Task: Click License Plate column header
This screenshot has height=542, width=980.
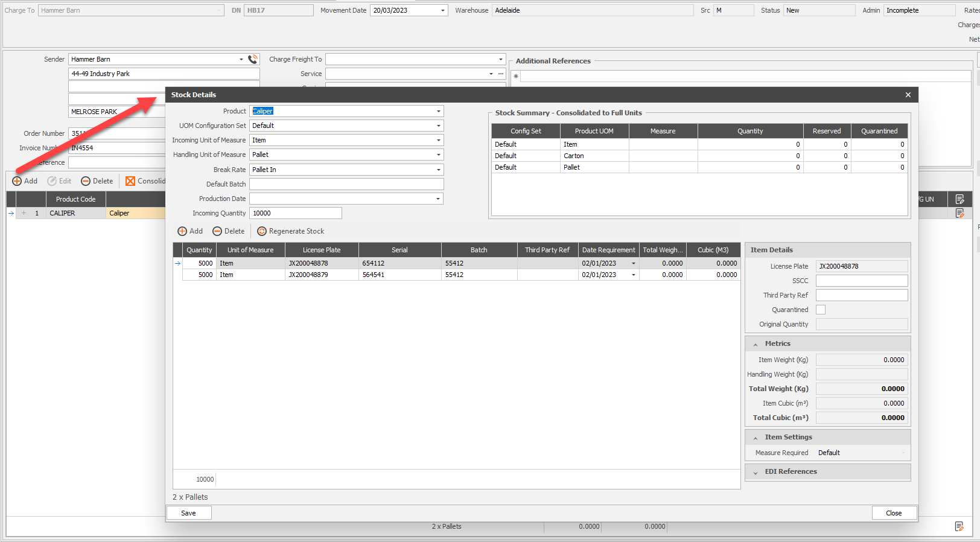Action: (322, 250)
